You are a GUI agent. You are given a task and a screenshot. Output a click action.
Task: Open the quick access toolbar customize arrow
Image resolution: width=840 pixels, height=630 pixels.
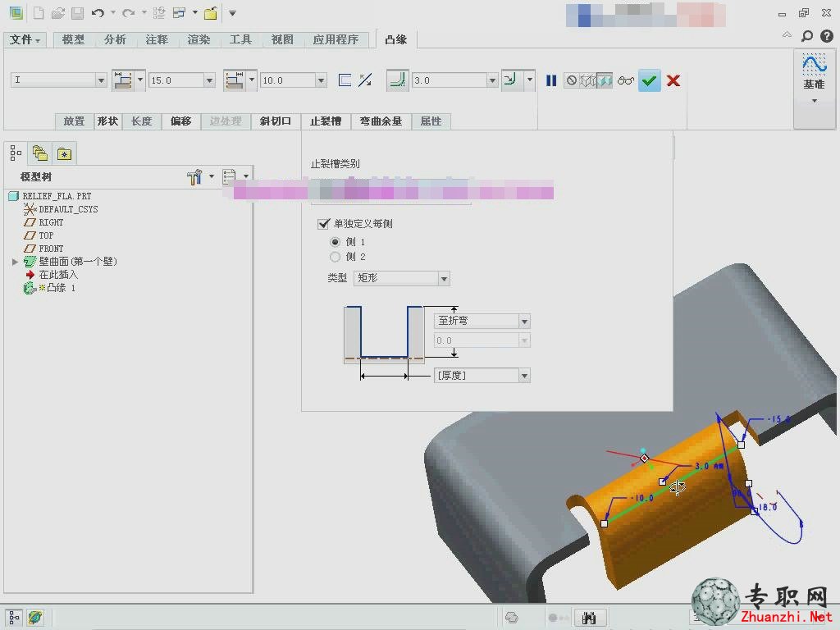232,13
